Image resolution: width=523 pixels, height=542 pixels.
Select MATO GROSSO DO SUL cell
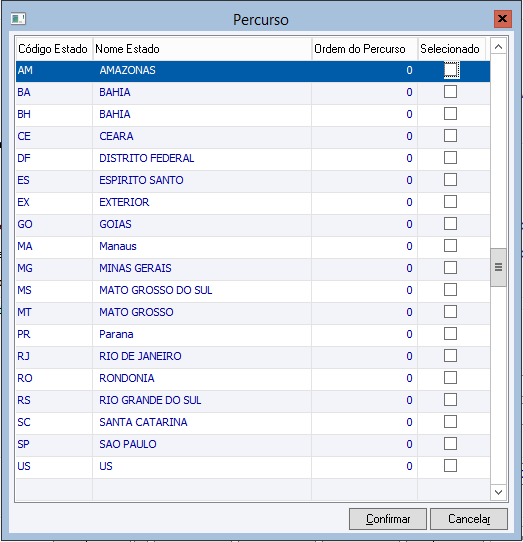(x=202, y=290)
